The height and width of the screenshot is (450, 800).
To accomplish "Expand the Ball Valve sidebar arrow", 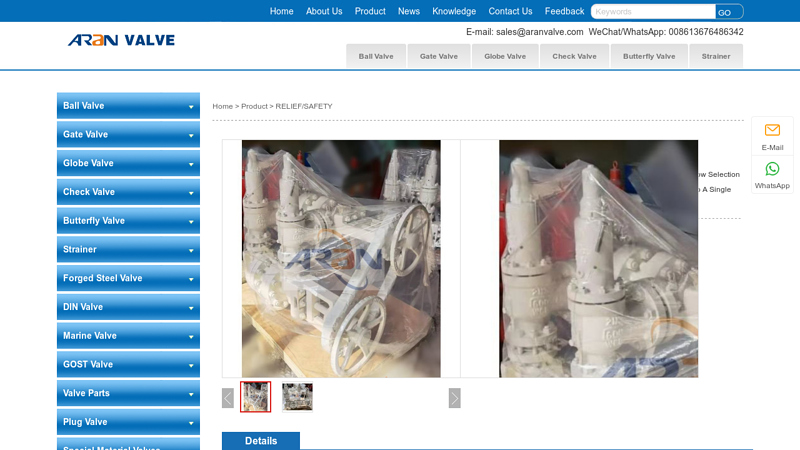I will (x=191, y=107).
